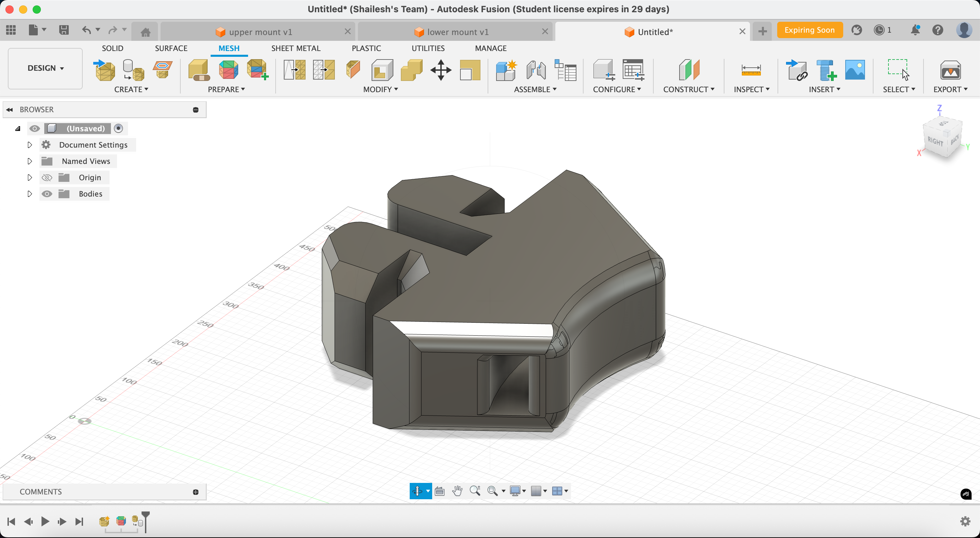Click the Joint tool icon

coord(536,70)
